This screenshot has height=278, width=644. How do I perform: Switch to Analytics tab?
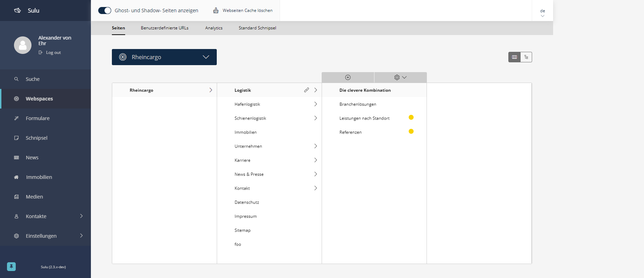214,28
